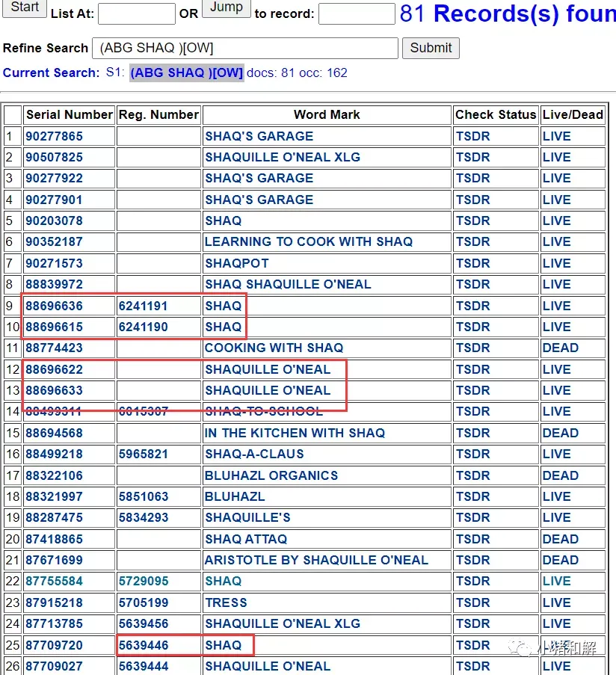Open serial number 90277901 link
This screenshot has height=675, width=616.
[x=55, y=200]
